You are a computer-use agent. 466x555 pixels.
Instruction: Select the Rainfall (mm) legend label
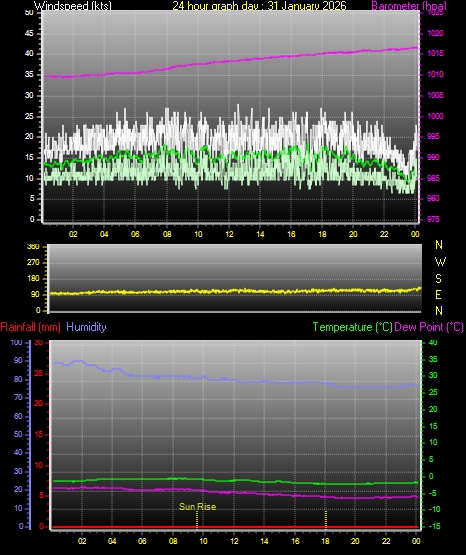30,327
